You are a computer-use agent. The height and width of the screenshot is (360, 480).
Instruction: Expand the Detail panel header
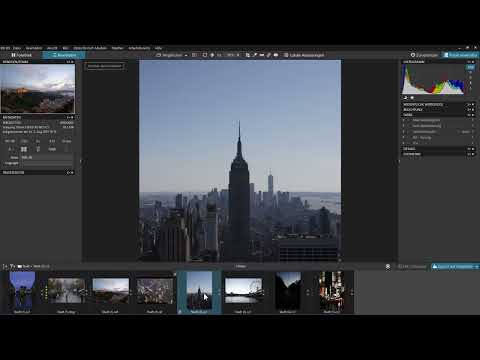(439, 149)
